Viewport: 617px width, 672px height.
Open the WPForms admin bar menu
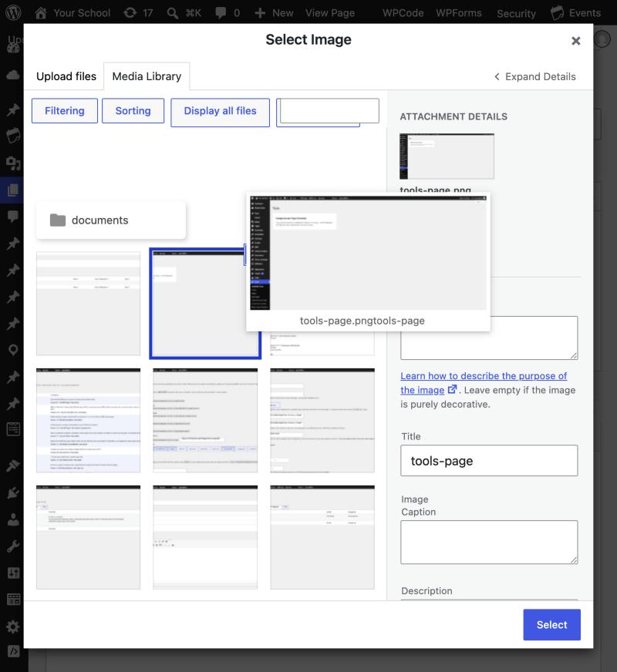pos(459,13)
